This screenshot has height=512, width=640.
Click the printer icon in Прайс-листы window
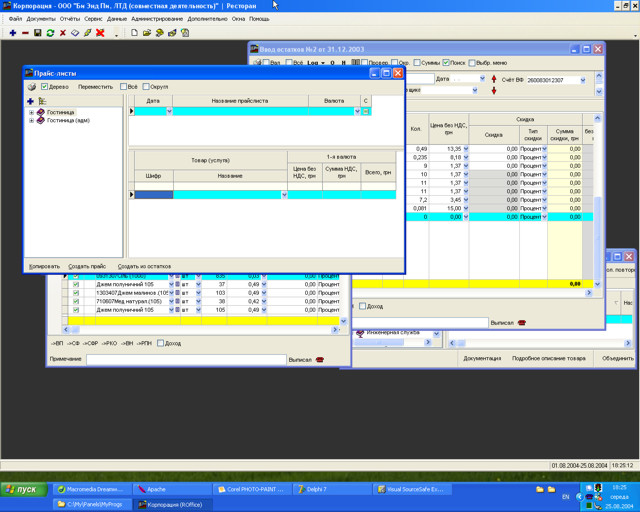pos(31,87)
